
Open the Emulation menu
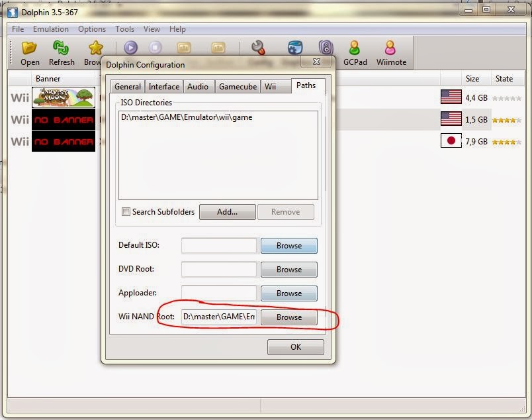[x=51, y=29]
